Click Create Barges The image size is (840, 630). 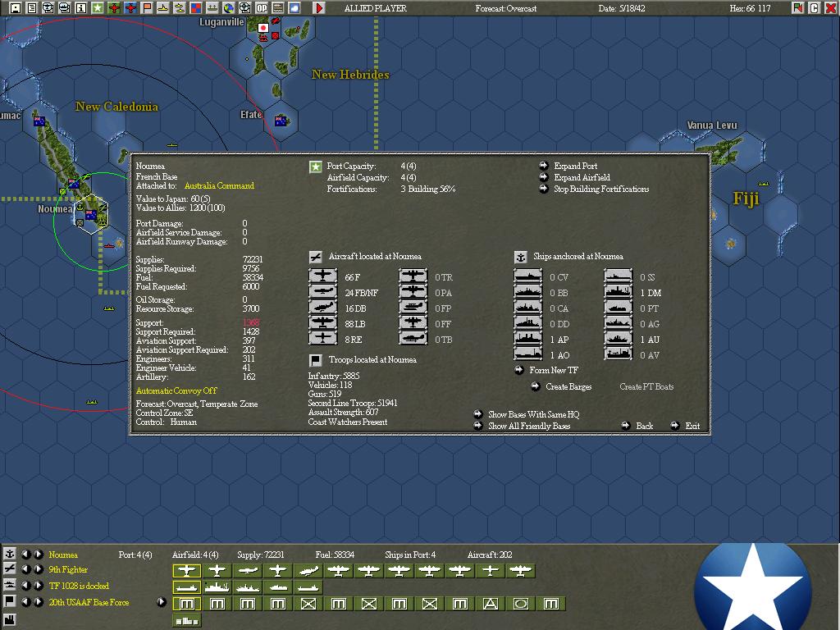coord(568,386)
